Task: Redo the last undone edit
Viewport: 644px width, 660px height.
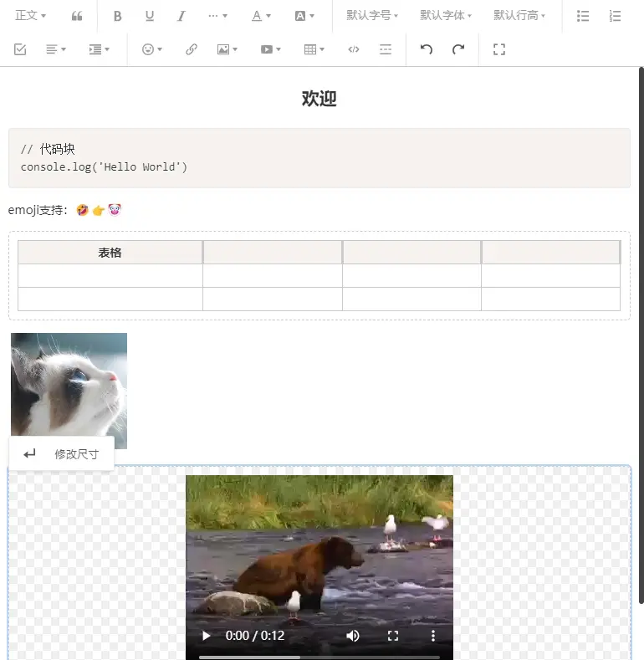Action: point(458,49)
